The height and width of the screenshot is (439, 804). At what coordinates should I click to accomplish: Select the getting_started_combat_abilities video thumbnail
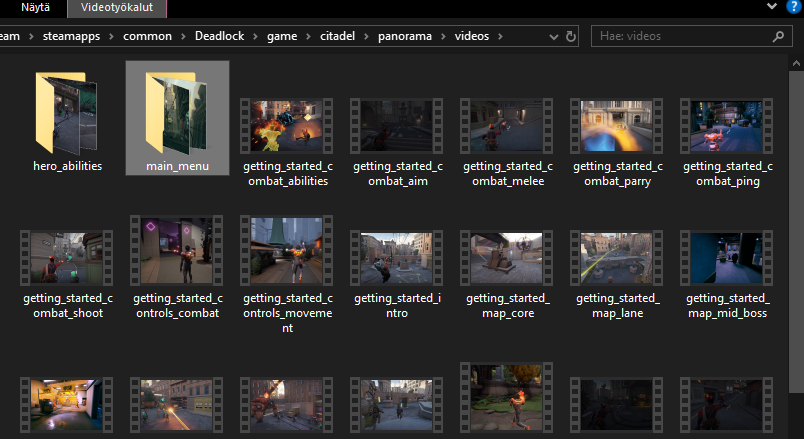click(x=287, y=126)
